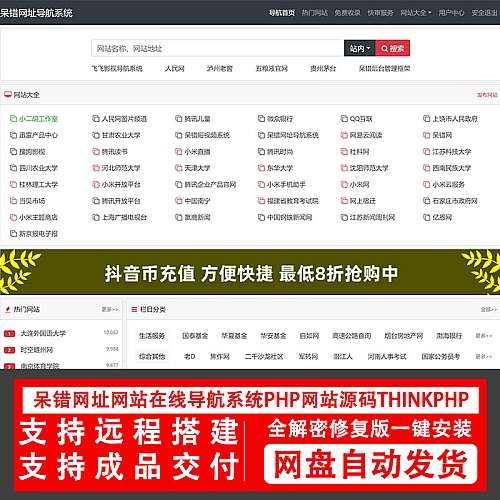Click the red icon beside 网易云阅读
The width and height of the screenshot is (500, 500).
344,135
